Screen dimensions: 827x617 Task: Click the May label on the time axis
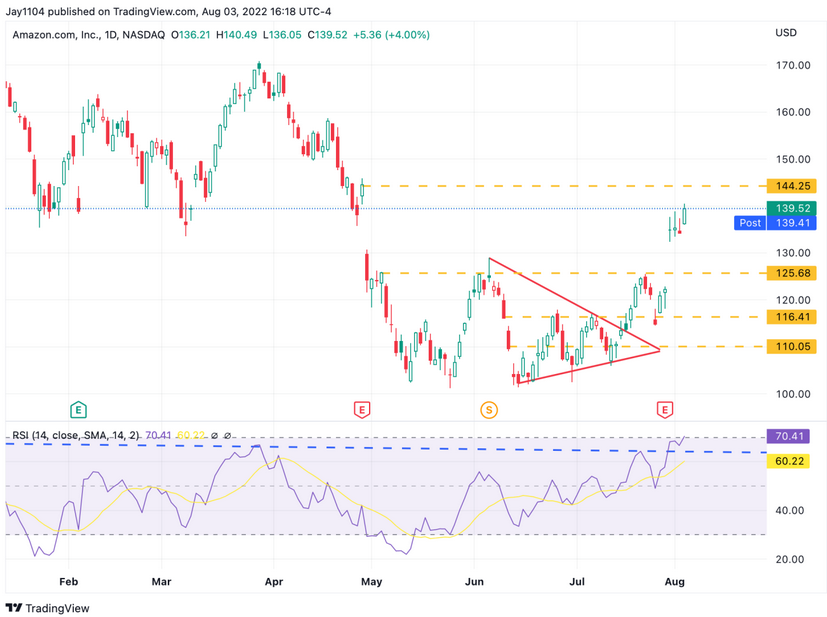pyautogui.click(x=371, y=582)
